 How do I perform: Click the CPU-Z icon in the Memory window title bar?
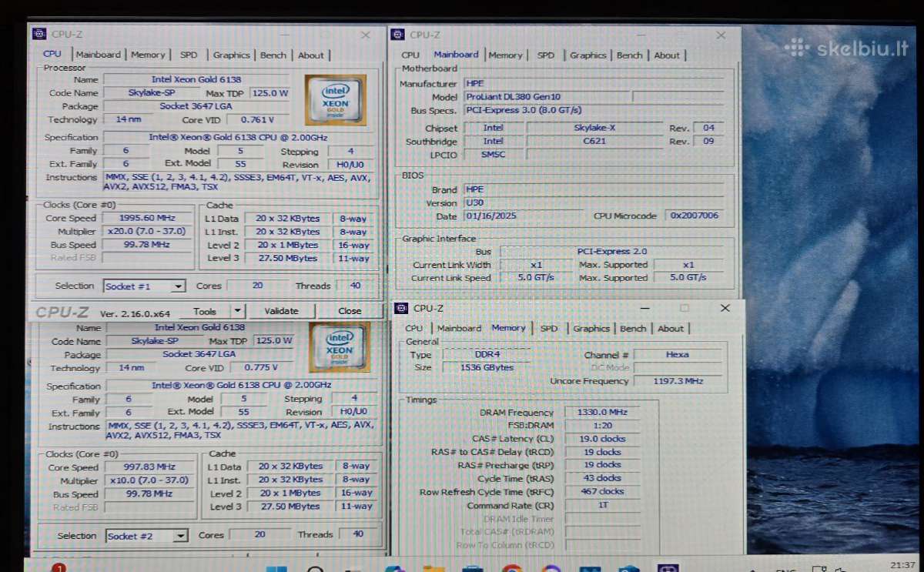400,308
